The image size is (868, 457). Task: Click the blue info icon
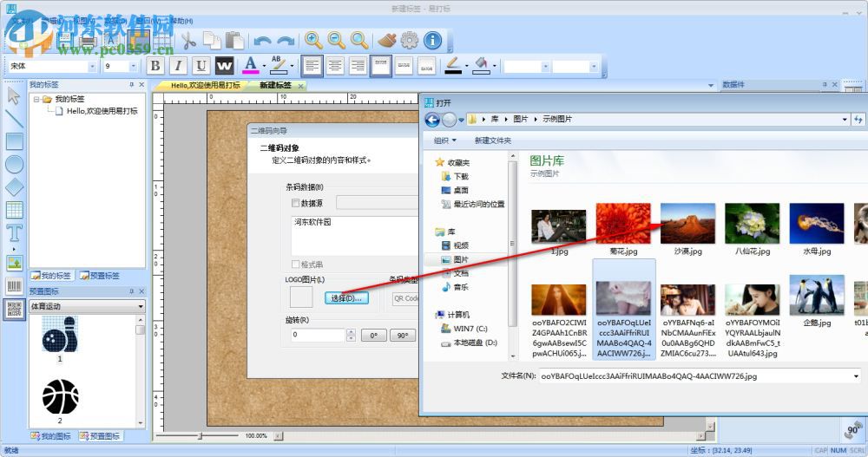coord(433,41)
